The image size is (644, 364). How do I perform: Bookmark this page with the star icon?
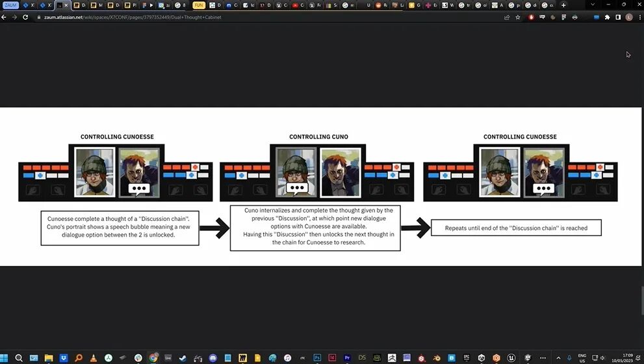(518, 18)
